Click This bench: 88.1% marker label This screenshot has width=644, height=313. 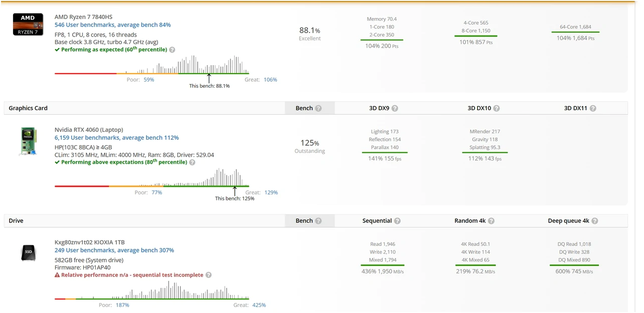coord(209,86)
